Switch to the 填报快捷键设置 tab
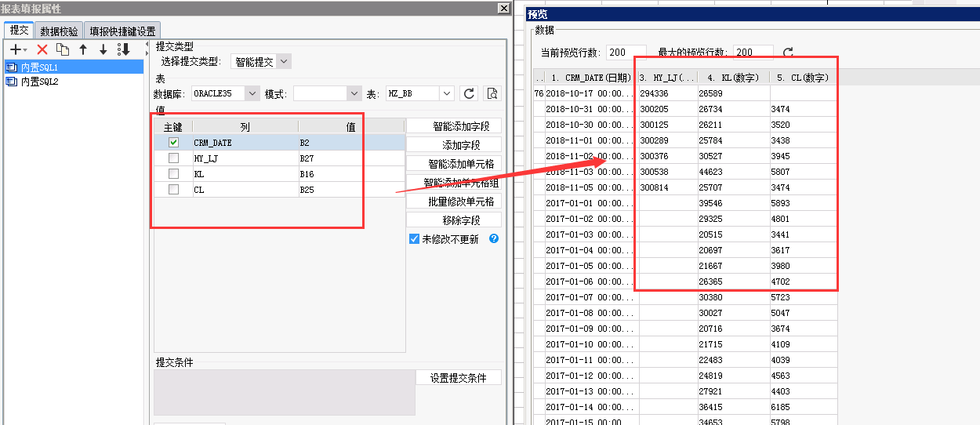Viewport: 980px width, 425px height. click(122, 31)
